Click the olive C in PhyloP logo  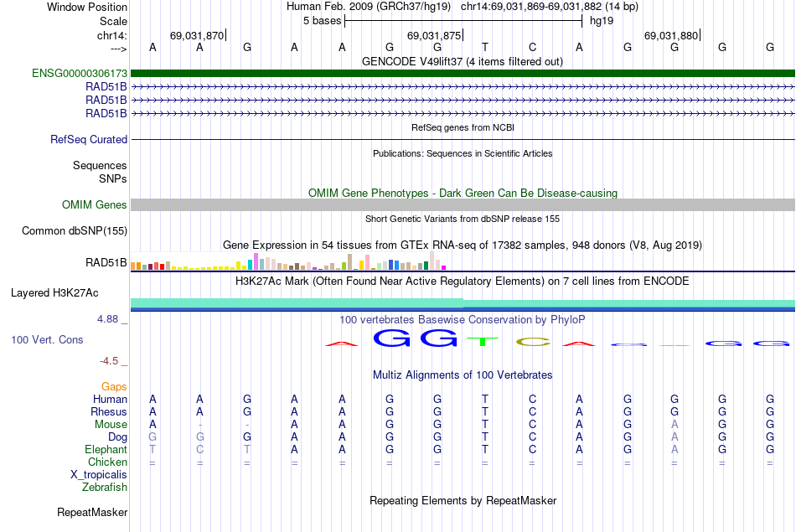coord(533,342)
